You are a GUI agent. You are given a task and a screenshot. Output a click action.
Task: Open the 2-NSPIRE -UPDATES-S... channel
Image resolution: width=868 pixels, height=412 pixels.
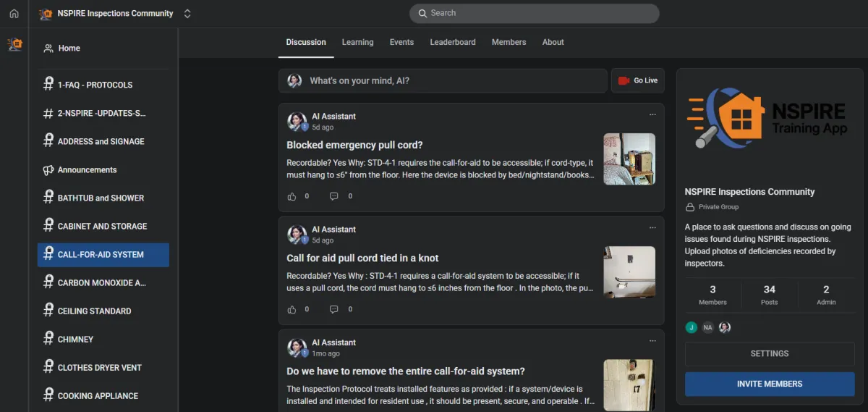tap(103, 113)
